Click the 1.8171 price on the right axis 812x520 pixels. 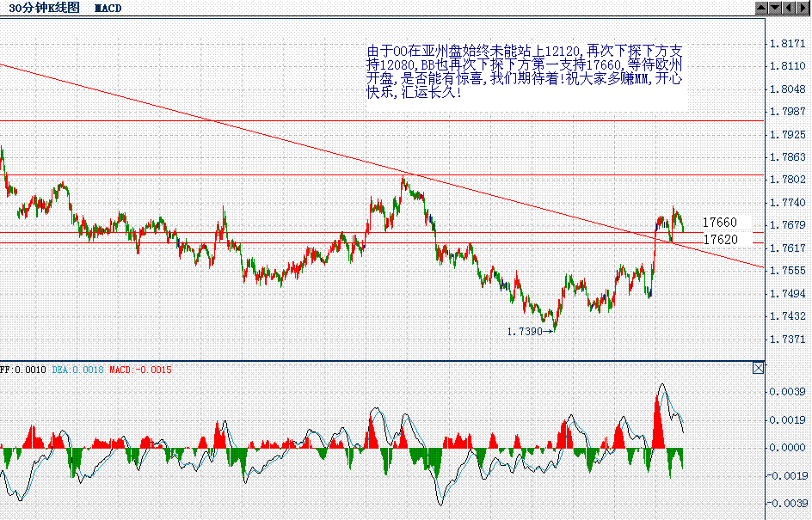point(787,44)
